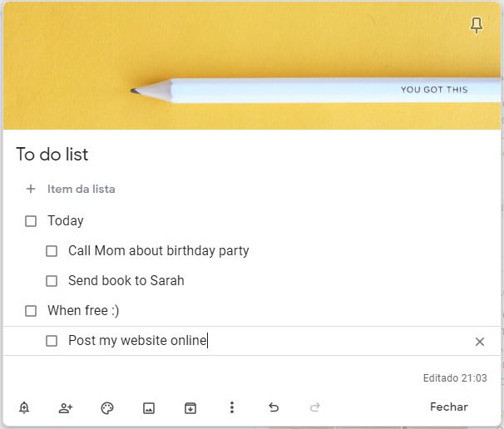Delete the 'Post my website online' item
504x429 pixels.
pos(480,341)
